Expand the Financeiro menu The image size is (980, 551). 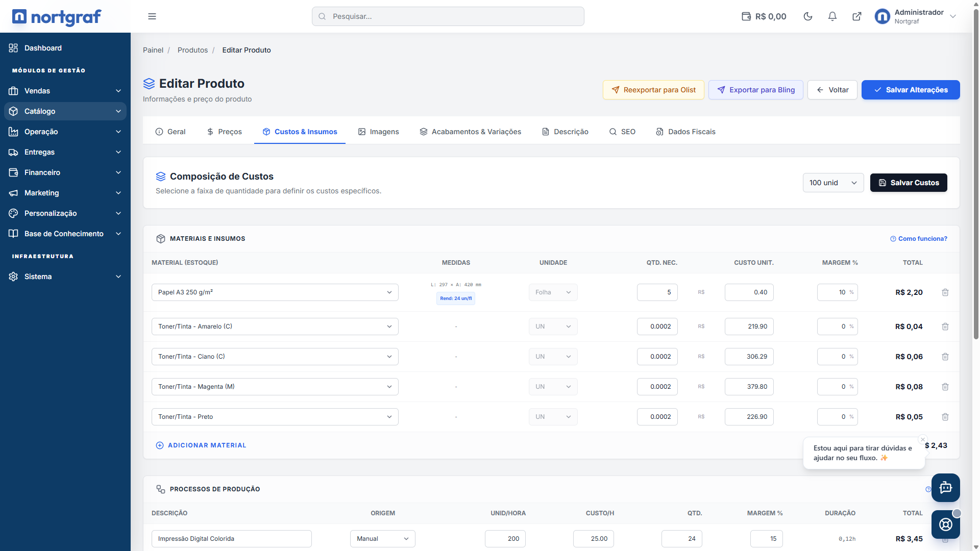(x=65, y=172)
